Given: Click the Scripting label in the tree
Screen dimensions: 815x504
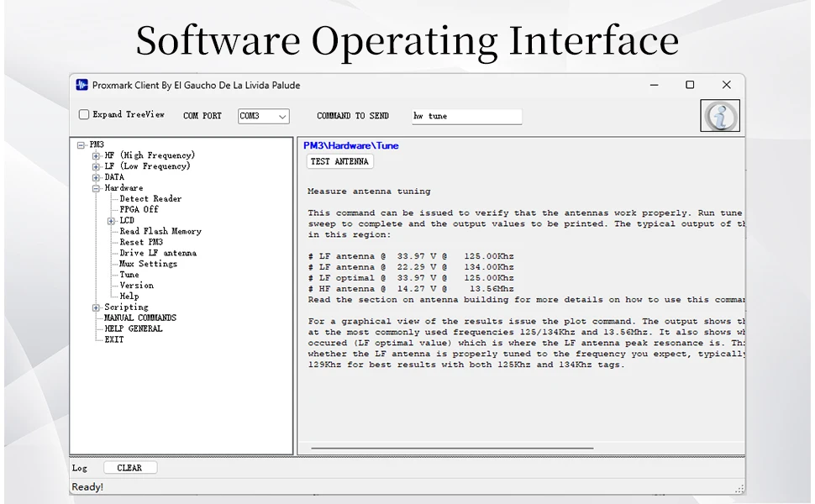Looking at the screenshot, I should click(x=126, y=307).
